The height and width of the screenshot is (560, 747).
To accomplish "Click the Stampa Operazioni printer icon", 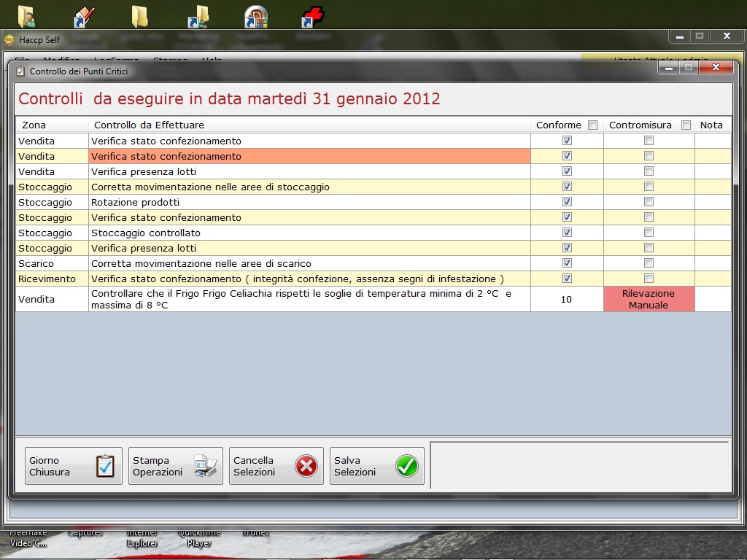I will pos(206,466).
